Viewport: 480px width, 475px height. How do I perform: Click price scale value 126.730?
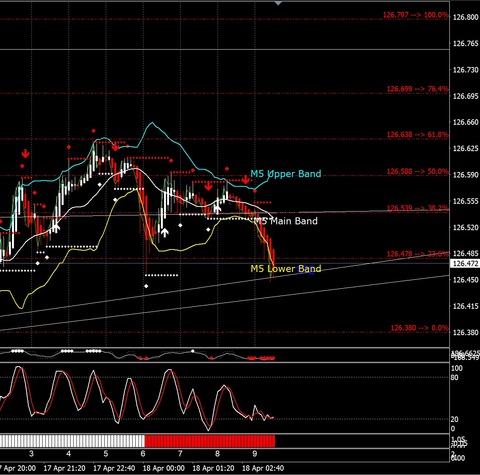pos(466,70)
